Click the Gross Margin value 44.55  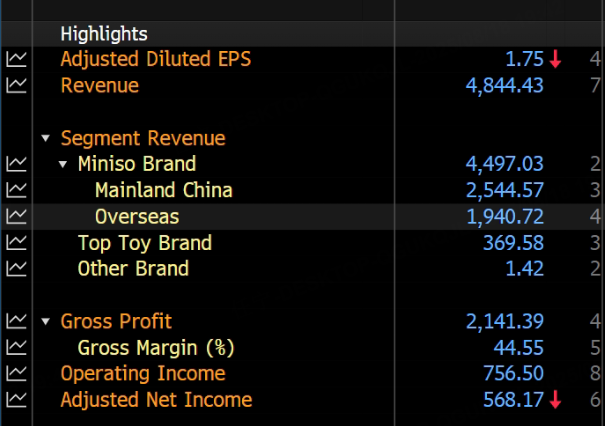(519, 347)
